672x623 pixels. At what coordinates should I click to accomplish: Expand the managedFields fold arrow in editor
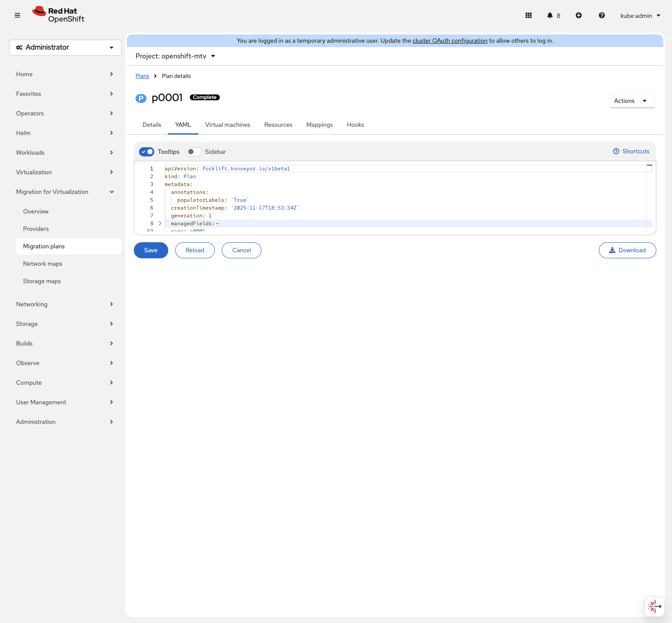pyautogui.click(x=160, y=223)
